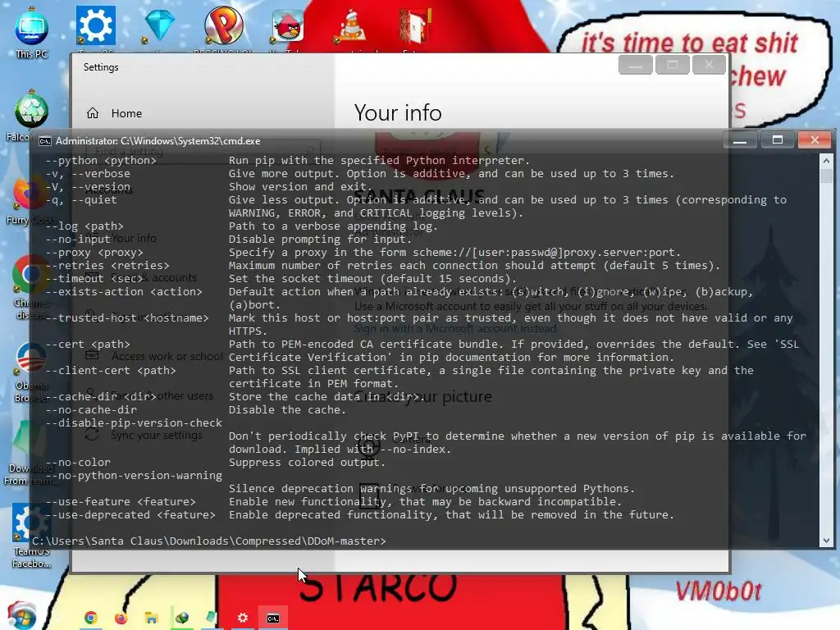
Task: Click 'Disable prompting for input.' description
Action: tap(321, 239)
